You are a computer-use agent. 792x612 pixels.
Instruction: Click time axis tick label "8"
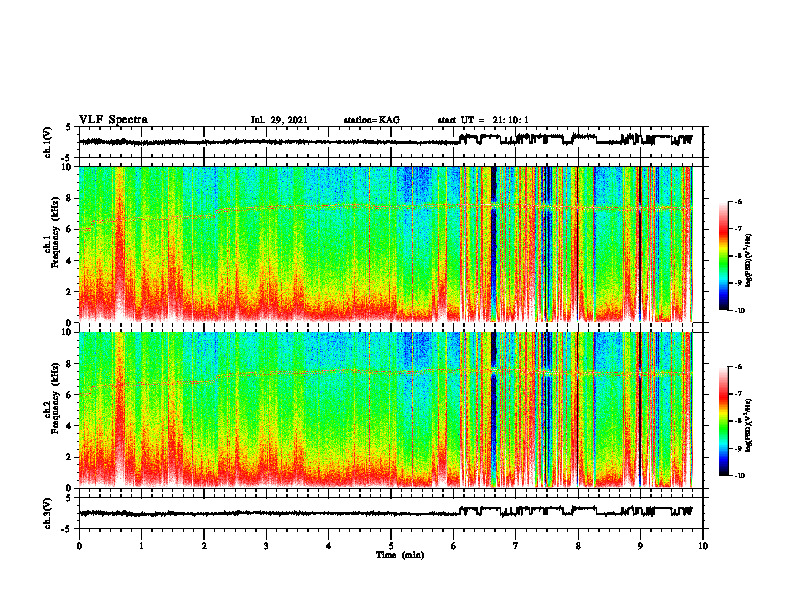(578, 545)
